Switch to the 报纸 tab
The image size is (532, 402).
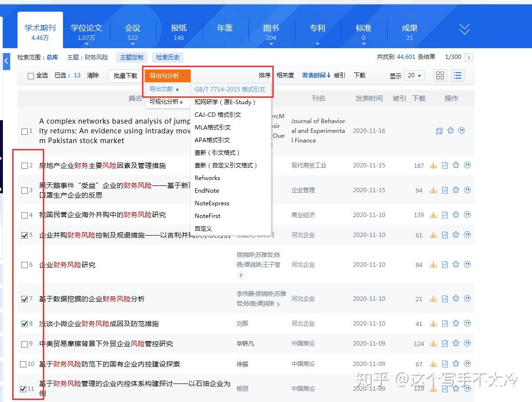pyautogui.click(x=179, y=32)
